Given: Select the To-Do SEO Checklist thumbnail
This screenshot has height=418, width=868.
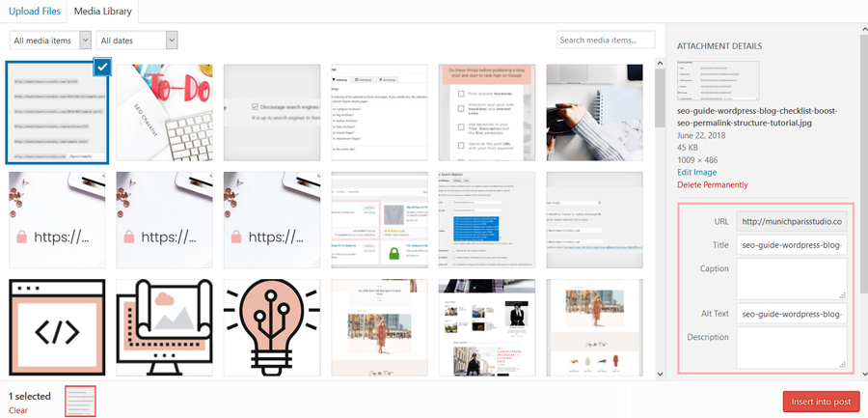Looking at the screenshot, I should [x=164, y=113].
